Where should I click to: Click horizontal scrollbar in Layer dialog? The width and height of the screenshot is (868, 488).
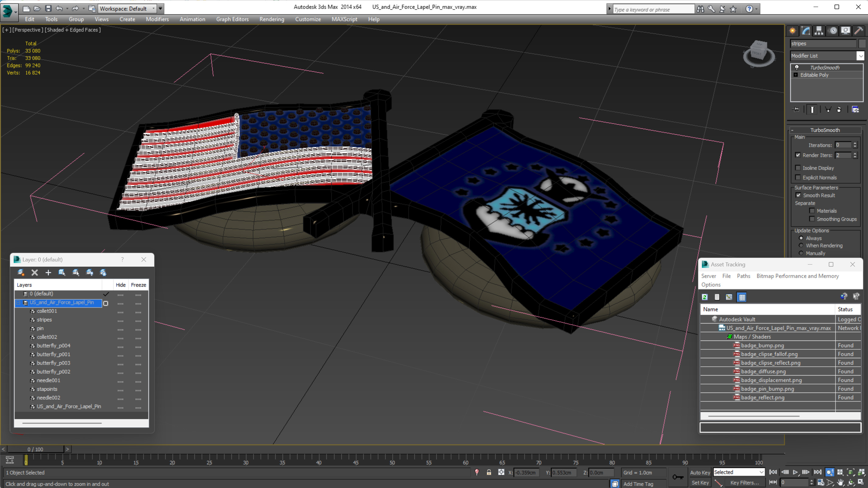pyautogui.click(x=62, y=423)
